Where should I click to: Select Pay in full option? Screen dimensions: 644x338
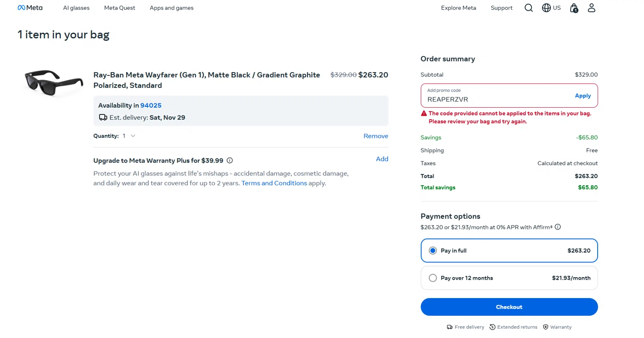click(509, 250)
